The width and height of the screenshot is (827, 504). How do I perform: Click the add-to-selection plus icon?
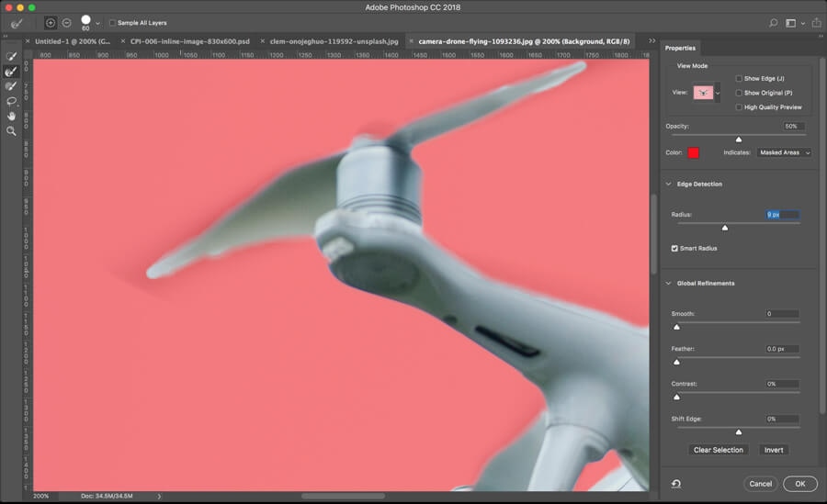click(x=51, y=22)
